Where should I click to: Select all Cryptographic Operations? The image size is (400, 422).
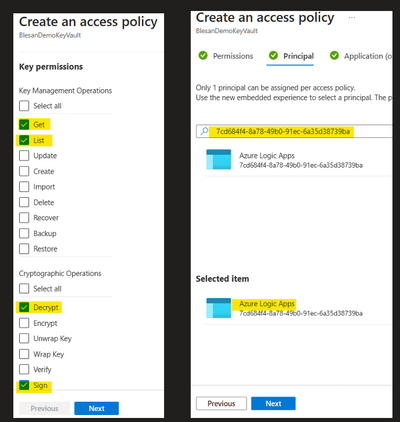24,288
